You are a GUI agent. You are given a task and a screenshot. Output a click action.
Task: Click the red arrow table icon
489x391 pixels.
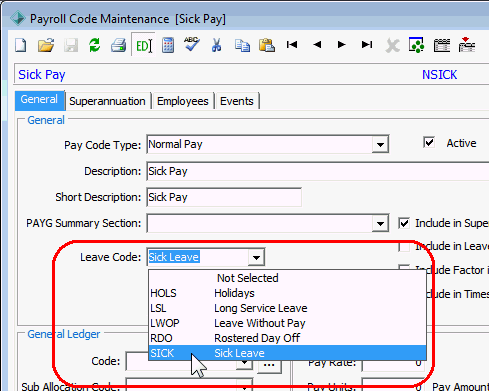pos(467,45)
